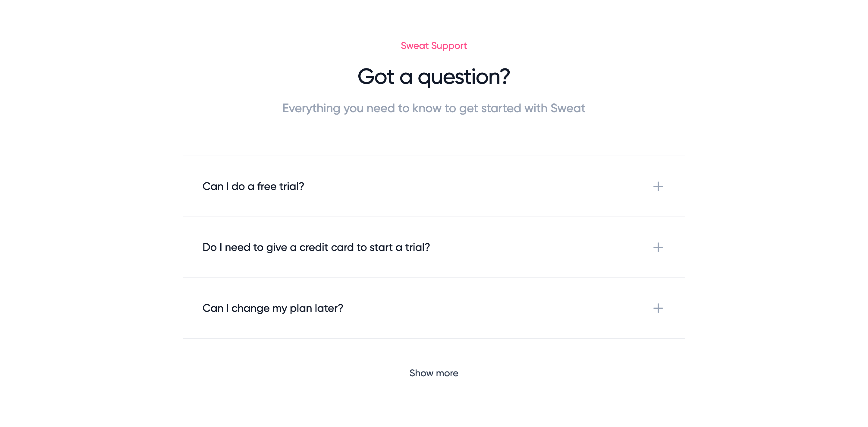
Task: Open plus icon for change plan question
Action: pos(658,308)
